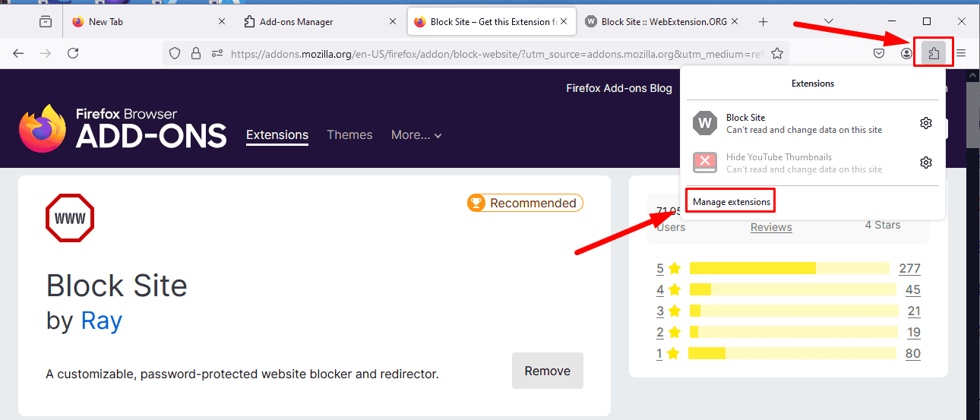Click the 4 Stars average rating text
Image resolution: width=980 pixels, height=420 pixels.
pos(883,225)
